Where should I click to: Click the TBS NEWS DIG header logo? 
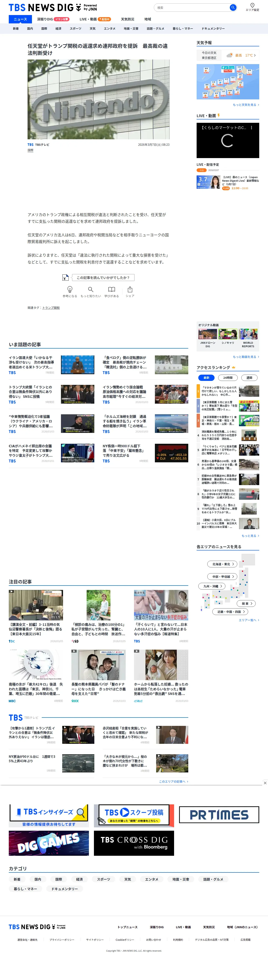[x=52, y=7]
